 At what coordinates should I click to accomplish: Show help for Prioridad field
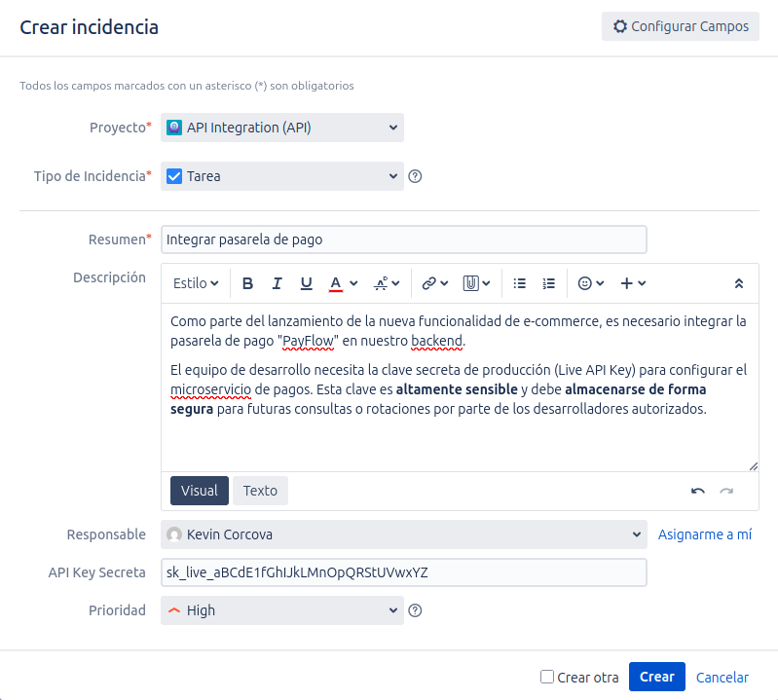pos(415,610)
